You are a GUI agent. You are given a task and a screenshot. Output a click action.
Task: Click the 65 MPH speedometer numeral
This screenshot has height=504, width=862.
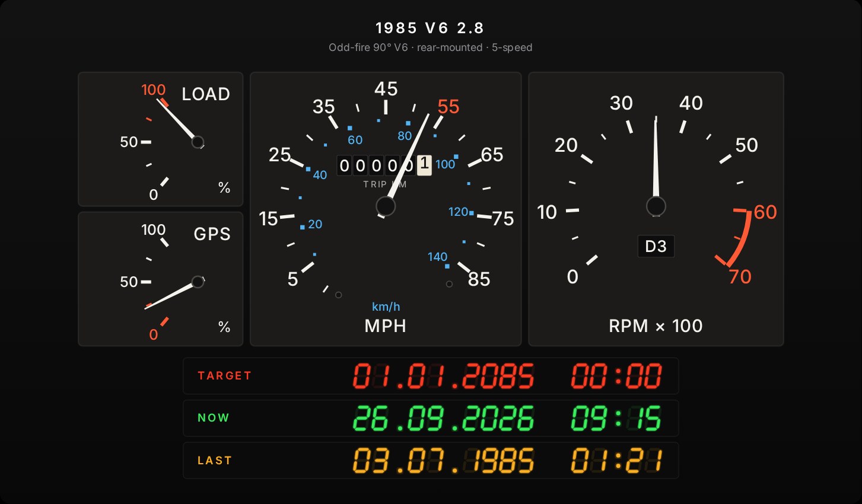(492, 155)
